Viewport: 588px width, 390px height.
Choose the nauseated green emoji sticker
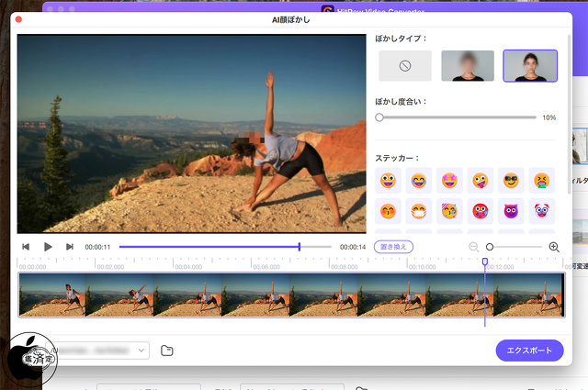coord(542,181)
